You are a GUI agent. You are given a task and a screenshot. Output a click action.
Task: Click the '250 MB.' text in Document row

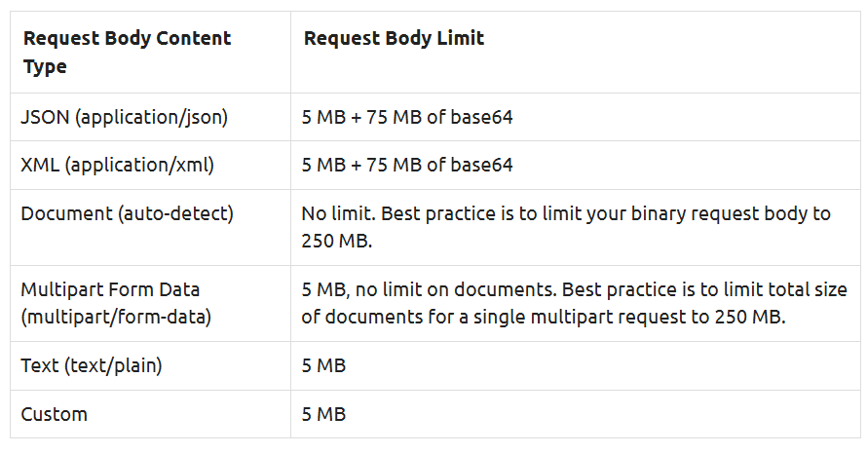pyautogui.click(x=336, y=241)
